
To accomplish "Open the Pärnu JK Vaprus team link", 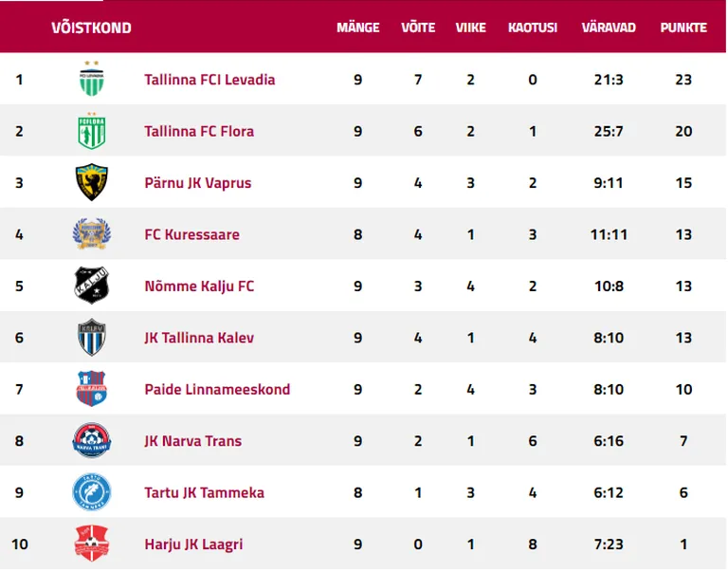I will pos(198,183).
